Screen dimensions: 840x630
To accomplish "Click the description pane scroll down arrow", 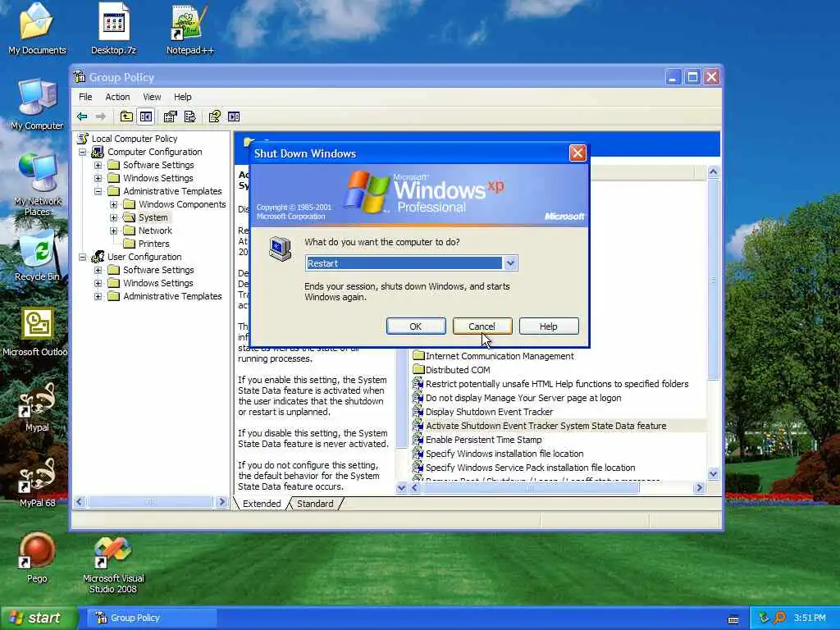I will (x=401, y=487).
